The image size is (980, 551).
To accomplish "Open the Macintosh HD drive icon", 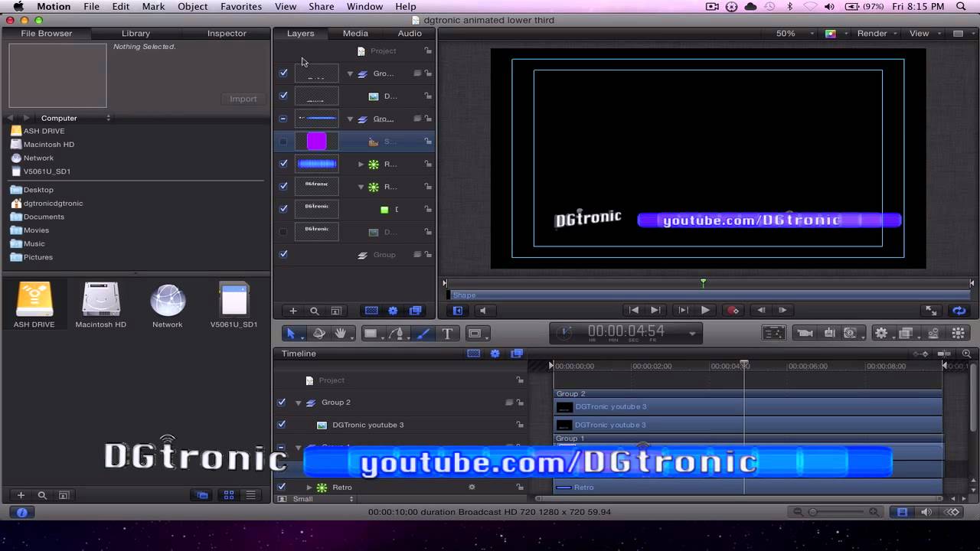I will point(100,305).
